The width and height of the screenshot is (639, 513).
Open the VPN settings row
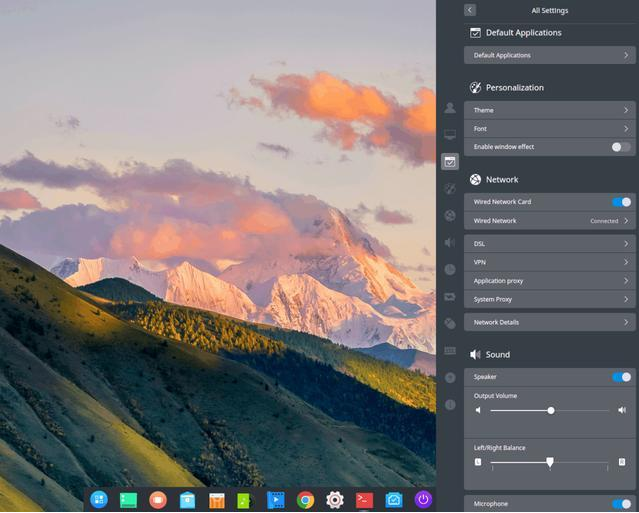pos(549,262)
